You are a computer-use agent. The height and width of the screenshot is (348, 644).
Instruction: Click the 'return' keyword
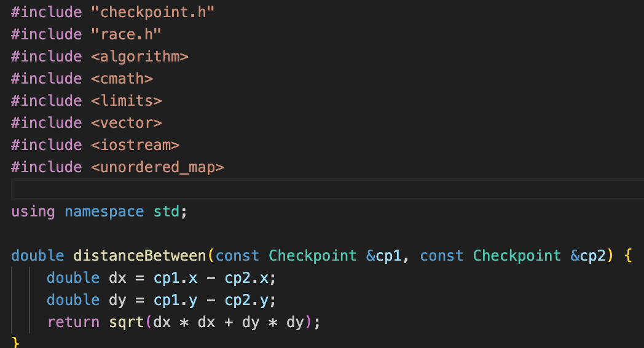pos(73,323)
